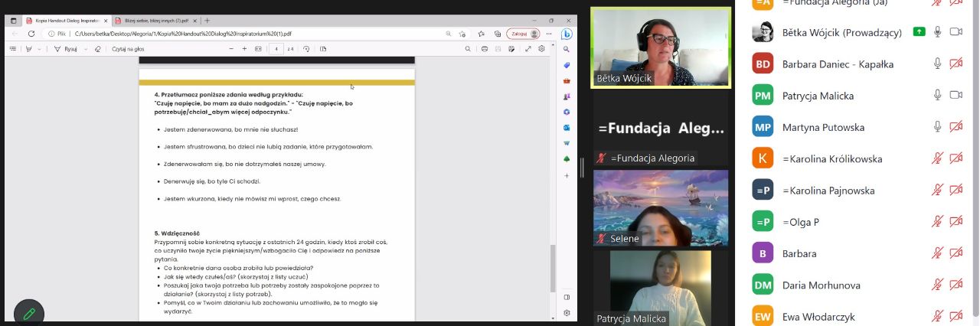Search within the PDF document
Image resolution: width=980 pixels, height=326 pixels.
coord(468,48)
